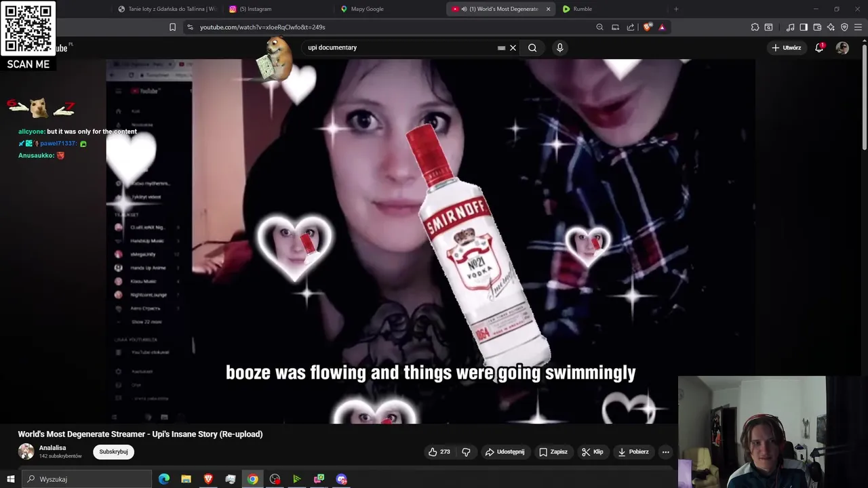Screen dimensions: 868x488
Task: Click the Brave VPN shield icon
Action: pos(844,27)
